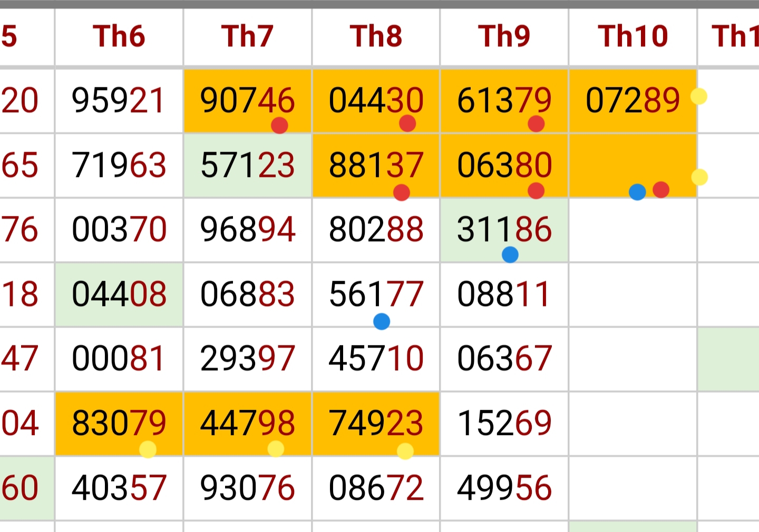Click the red dot beneath 61379
The image size is (759, 532).
(x=536, y=124)
